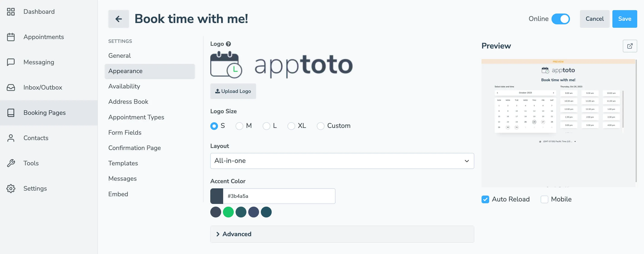Toggle the Online switch off
This screenshot has width=644, height=254.
coord(561,19)
